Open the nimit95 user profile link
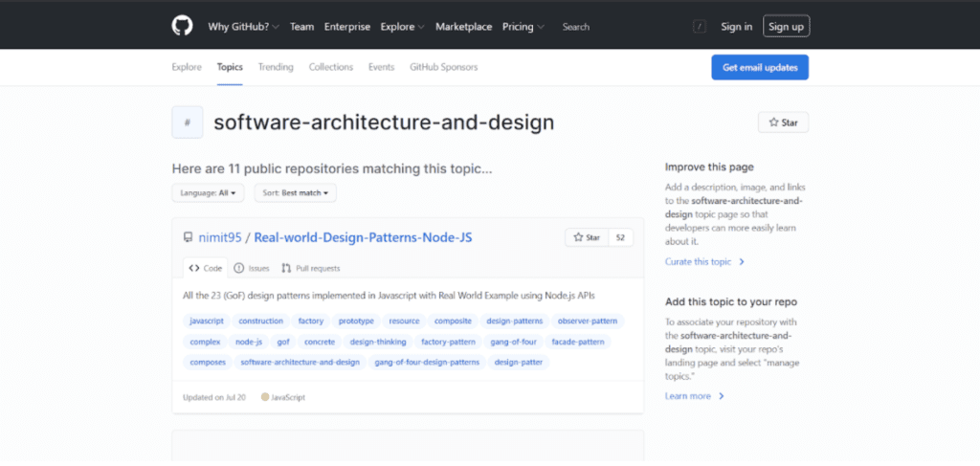Screen dimensions: 980x466 click(220, 237)
